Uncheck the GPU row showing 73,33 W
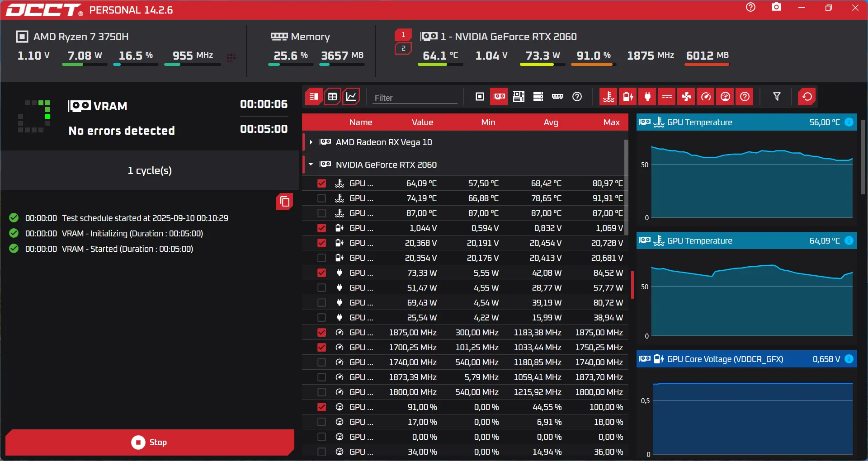The height and width of the screenshot is (461, 868). [x=321, y=273]
